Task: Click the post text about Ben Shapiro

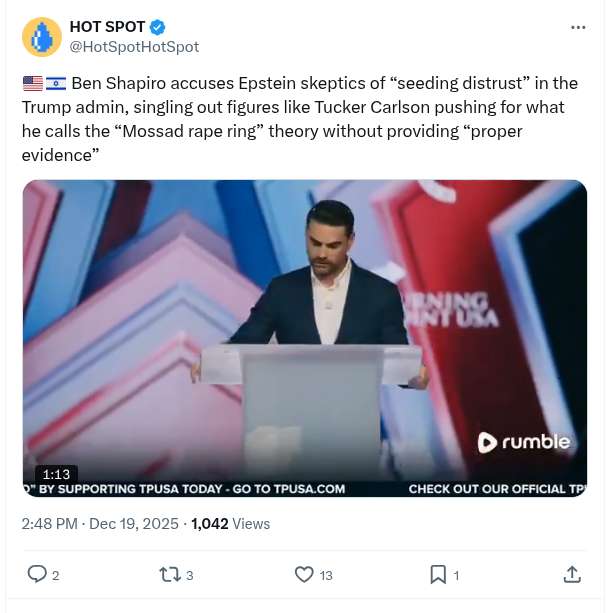Action: pyautogui.click(x=300, y=119)
